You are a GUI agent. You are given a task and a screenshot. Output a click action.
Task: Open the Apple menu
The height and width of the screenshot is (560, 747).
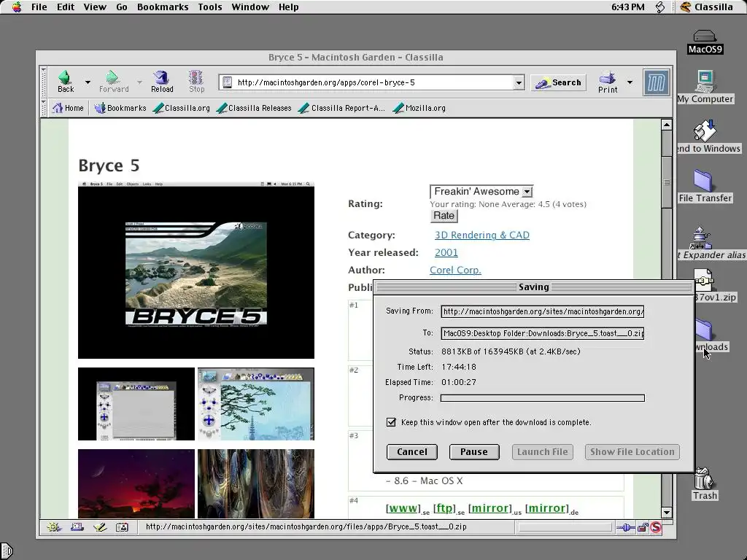point(17,7)
